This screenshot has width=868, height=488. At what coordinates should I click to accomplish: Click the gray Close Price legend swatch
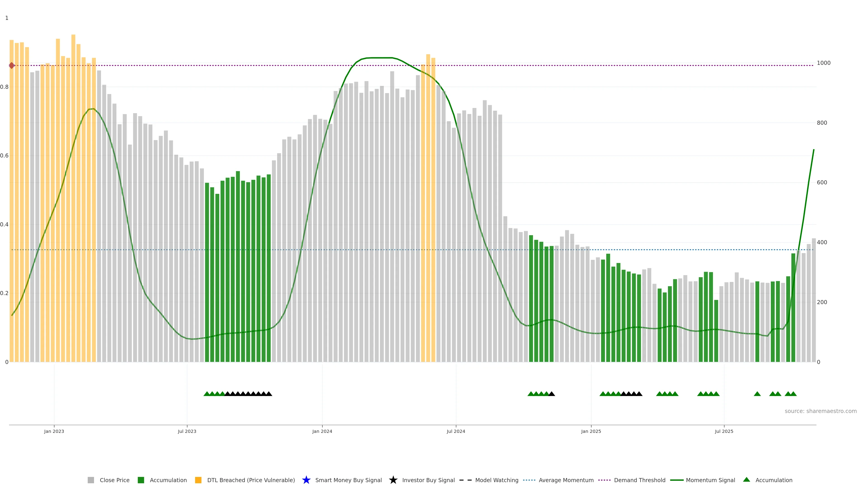(x=91, y=480)
